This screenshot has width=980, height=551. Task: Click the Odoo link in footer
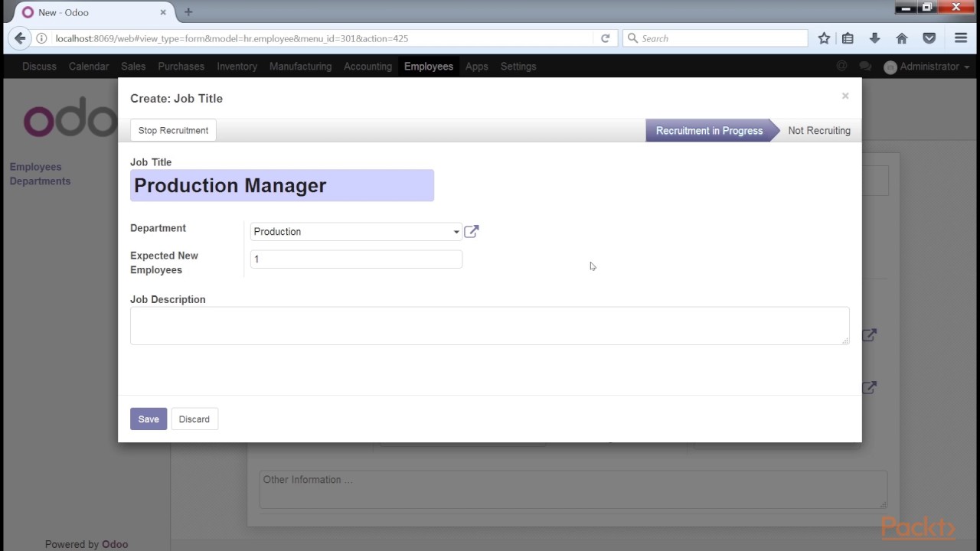pos(115,544)
